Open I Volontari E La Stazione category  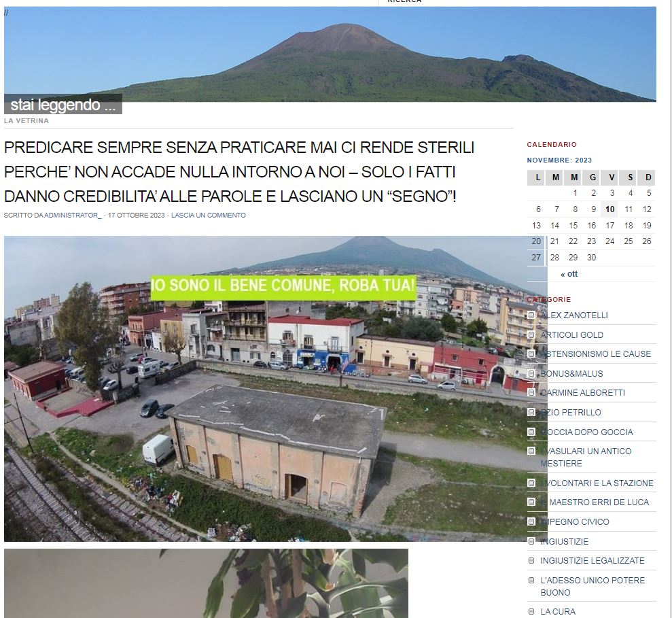597,483
